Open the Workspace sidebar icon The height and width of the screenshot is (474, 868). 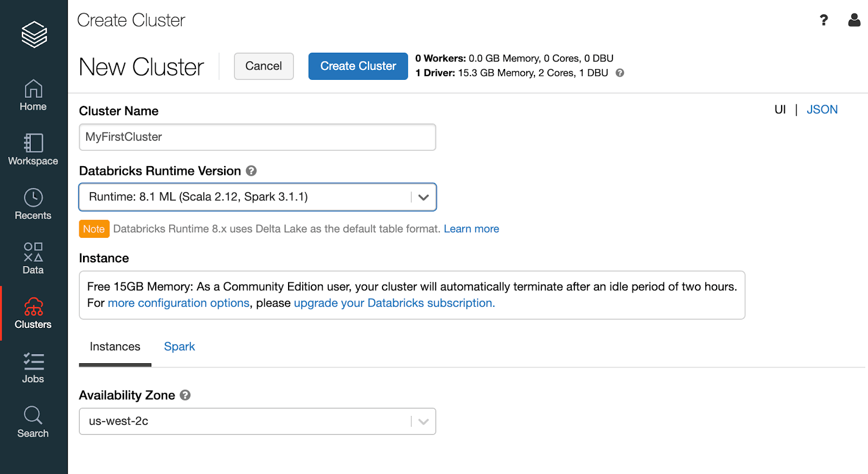[33, 149]
